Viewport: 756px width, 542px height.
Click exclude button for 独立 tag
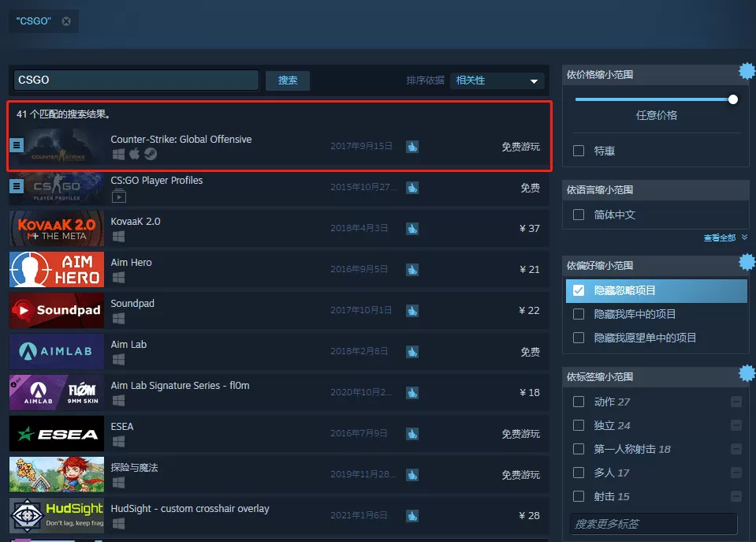(x=736, y=425)
